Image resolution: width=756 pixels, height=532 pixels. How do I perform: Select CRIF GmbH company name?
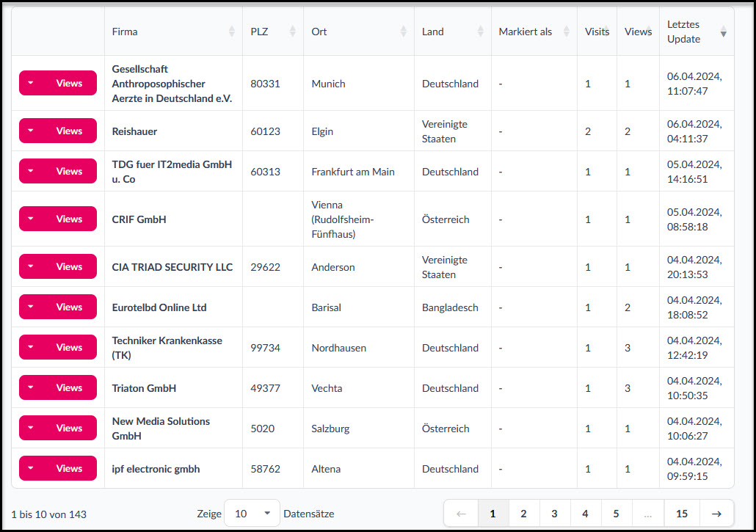tap(139, 219)
